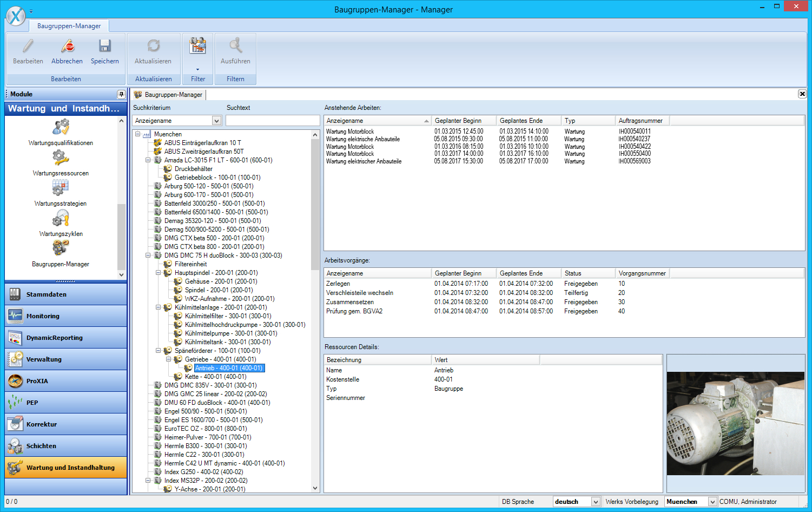Click the Speichern save icon
The width and height of the screenshot is (812, 512).
click(104, 47)
